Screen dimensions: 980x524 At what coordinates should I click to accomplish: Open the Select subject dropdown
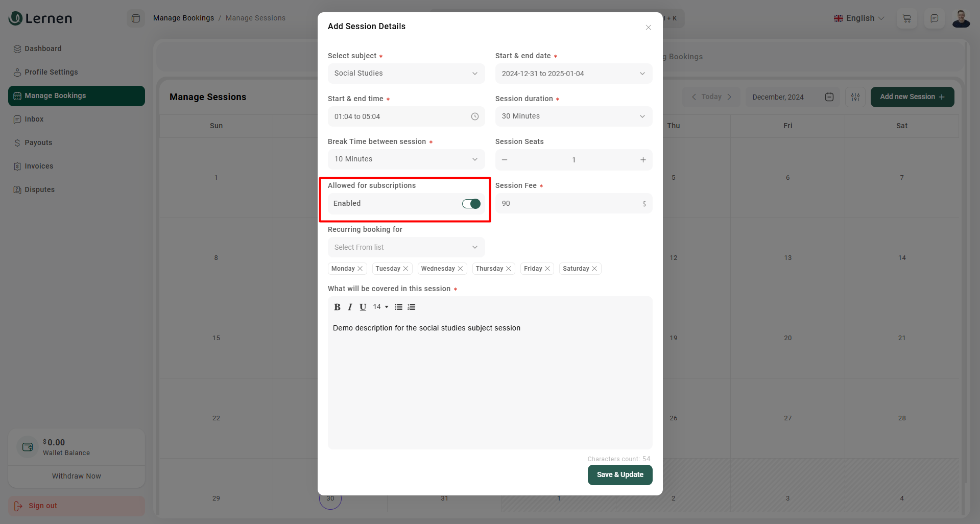(x=406, y=74)
